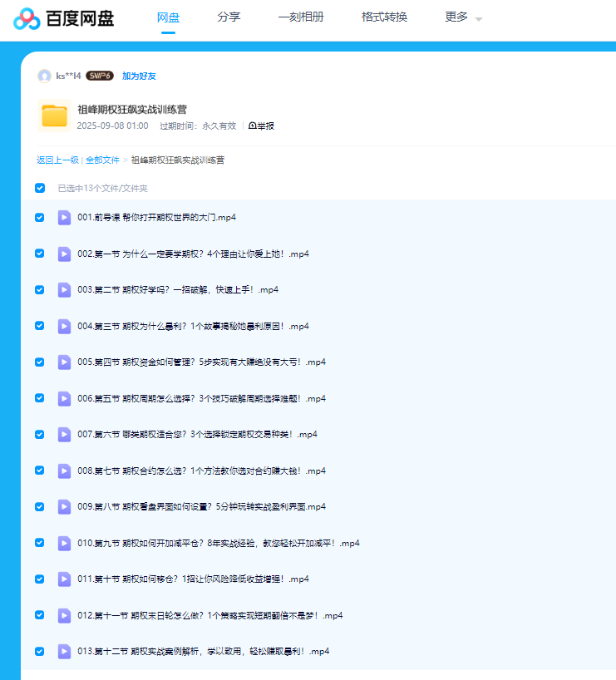Viewport: 616px width, 680px height.
Task: Uncheck the 011.第十节 file checkbox
Action: tap(40, 579)
